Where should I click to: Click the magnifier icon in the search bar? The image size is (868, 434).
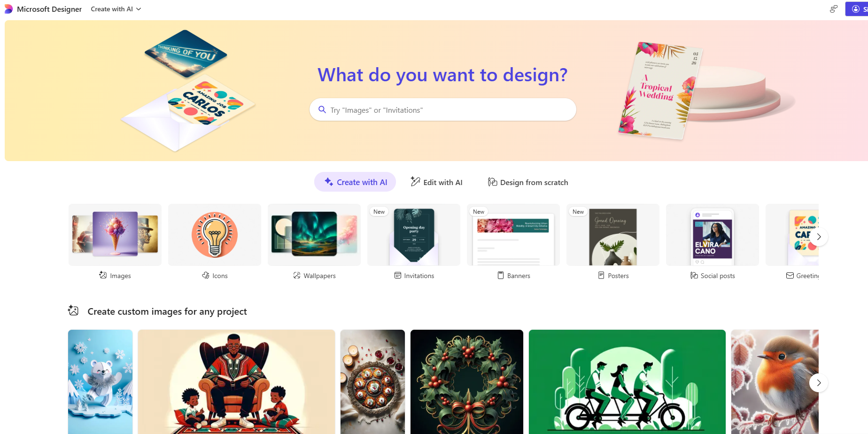tap(322, 109)
